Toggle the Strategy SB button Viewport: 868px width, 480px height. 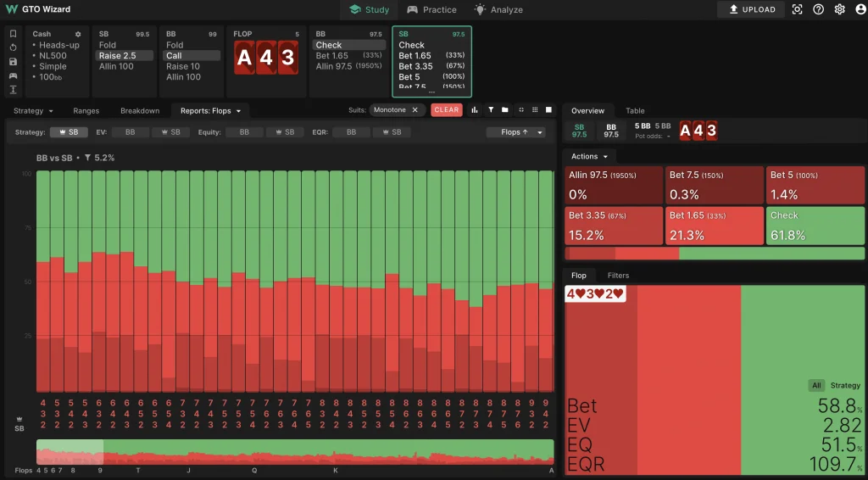pyautogui.click(x=70, y=132)
